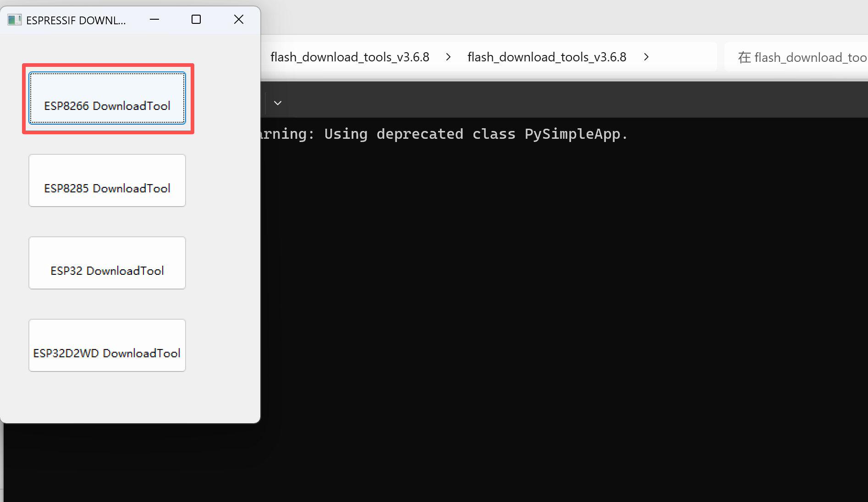The height and width of the screenshot is (502, 868).
Task: Close the ESPRESSIF DOWNLOAD window
Action: [x=239, y=19]
